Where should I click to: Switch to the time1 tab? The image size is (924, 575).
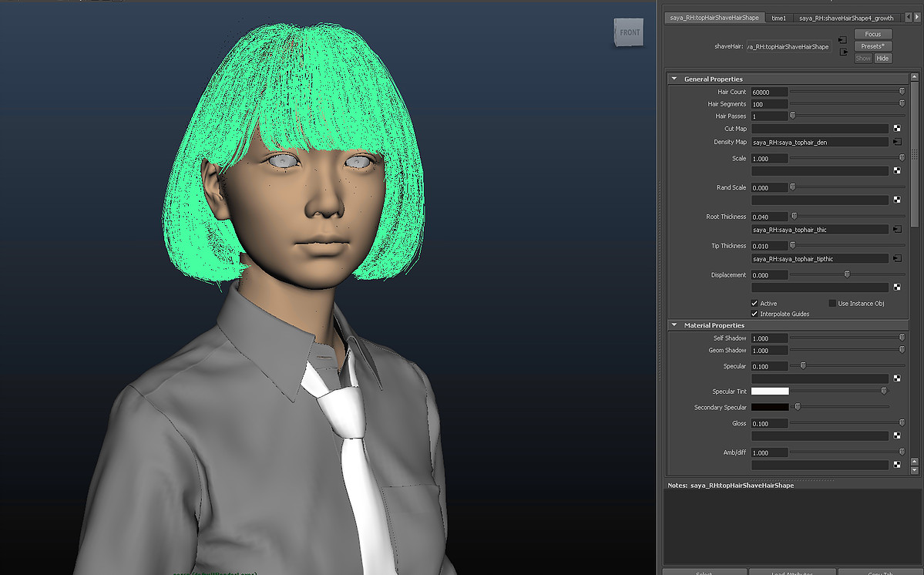(778, 18)
